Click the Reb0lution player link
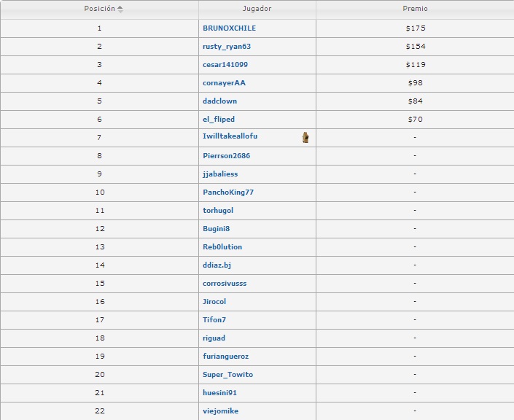 [x=222, y=247]
